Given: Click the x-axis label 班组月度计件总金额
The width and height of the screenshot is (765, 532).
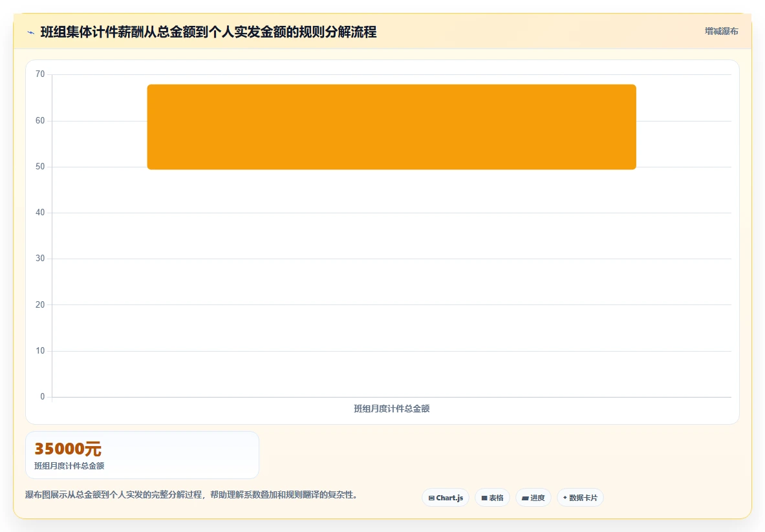Looking at the screenshot, I should tap(391, 409).
